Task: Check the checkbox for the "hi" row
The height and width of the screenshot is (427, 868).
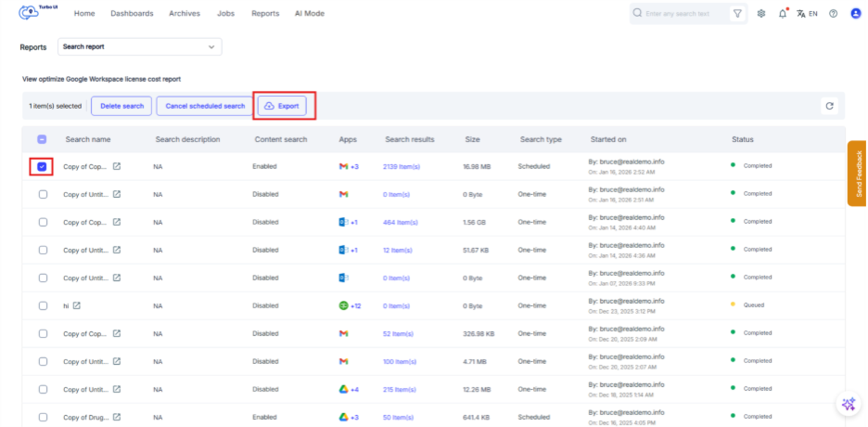Action: pos(43,305)
